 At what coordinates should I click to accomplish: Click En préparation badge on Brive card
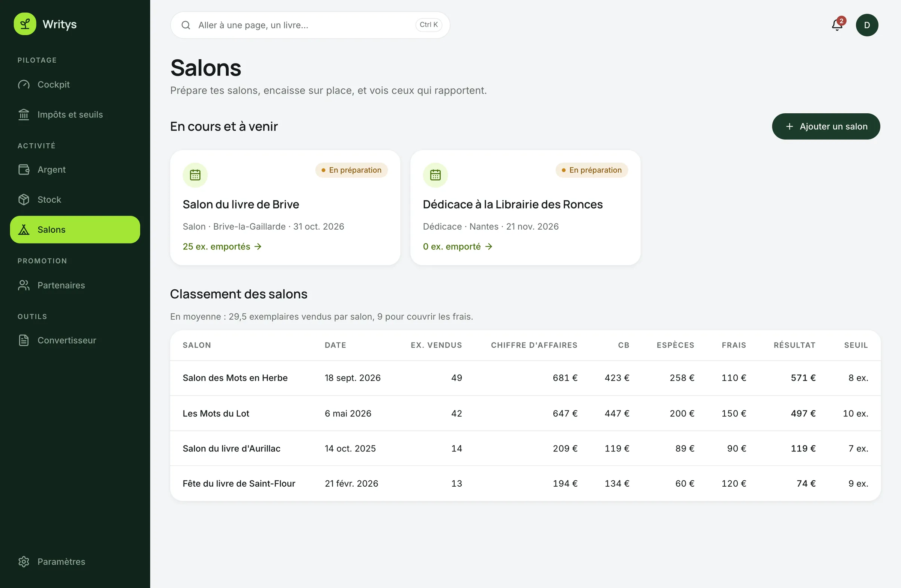point(351,170)
